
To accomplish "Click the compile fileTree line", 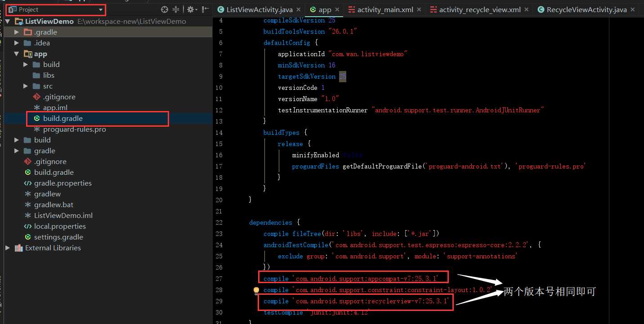I will [x=351, y=234].
